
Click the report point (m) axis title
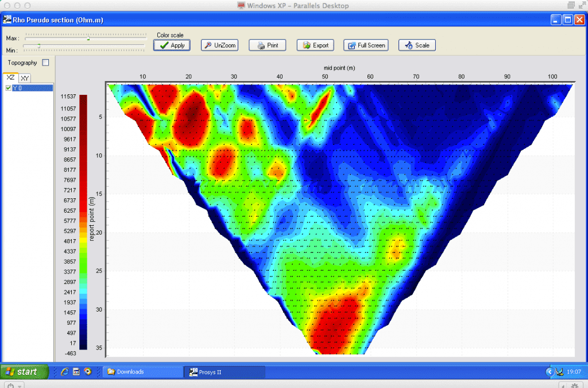(92, 219)
